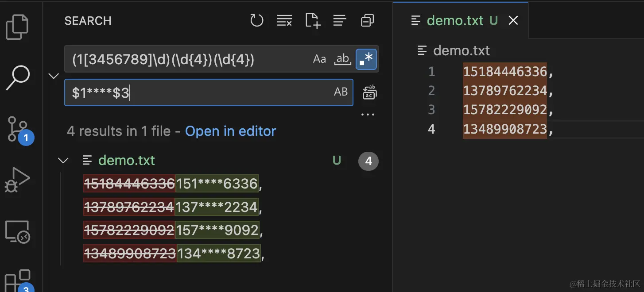The width and height of the screenshot is (644, 292).
Task: Clear all search results
Action: tap(284, 20)
